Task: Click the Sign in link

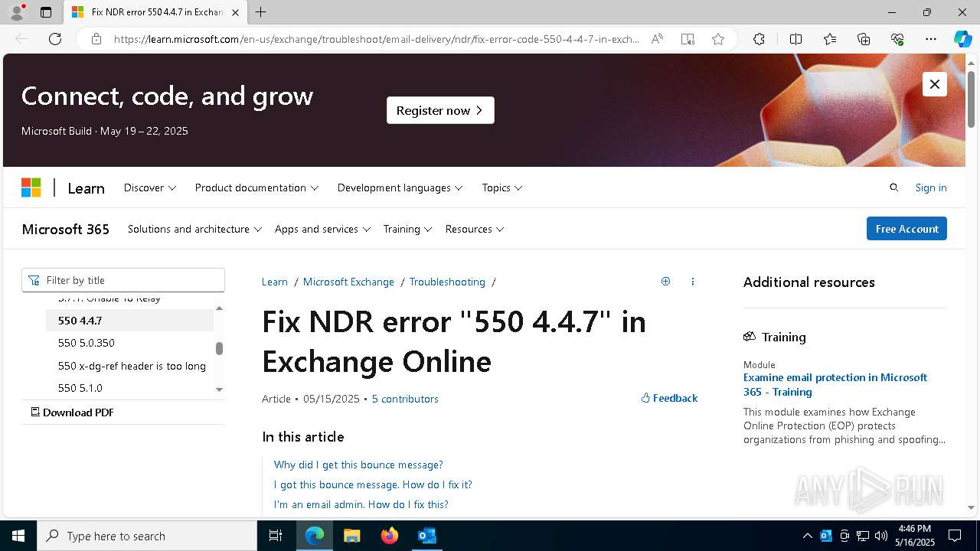Action: [x=931, y=187]
